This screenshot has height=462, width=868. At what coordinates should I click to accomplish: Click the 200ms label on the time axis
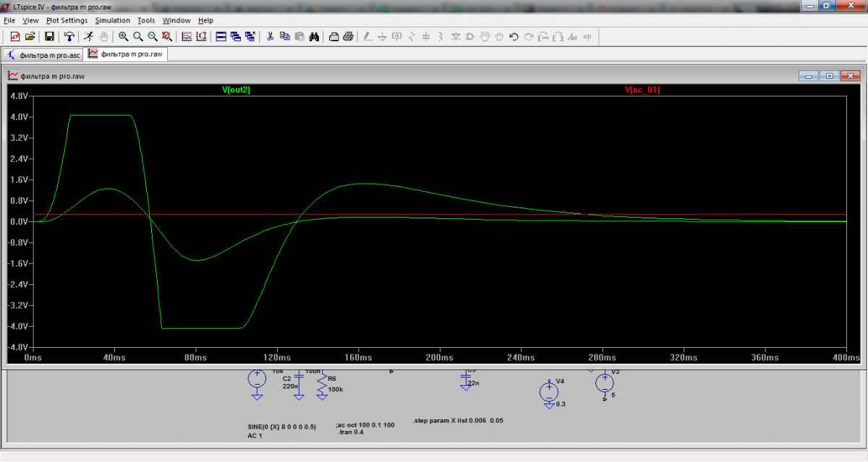click(439, 358)
